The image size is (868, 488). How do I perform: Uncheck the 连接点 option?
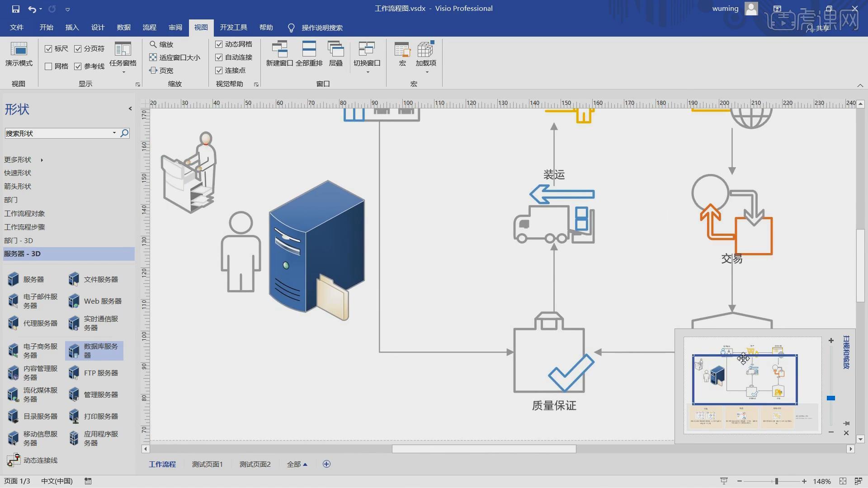(219, 70)
